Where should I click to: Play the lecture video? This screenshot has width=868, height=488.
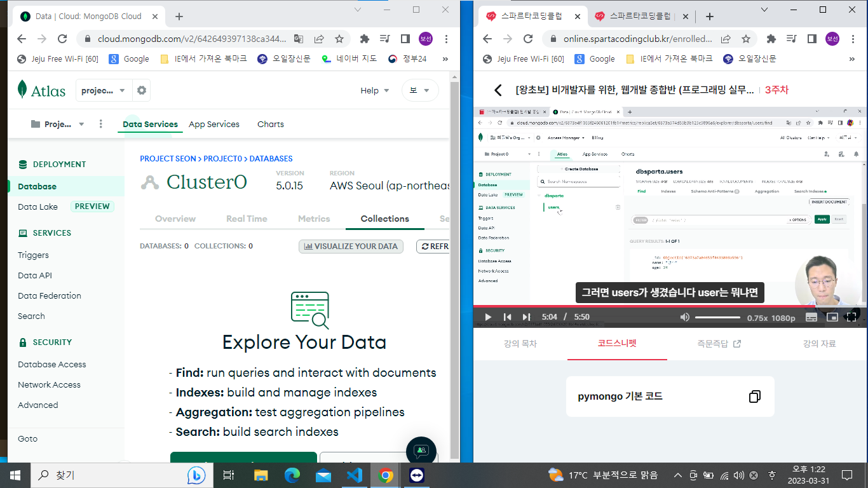click(488, 316)
